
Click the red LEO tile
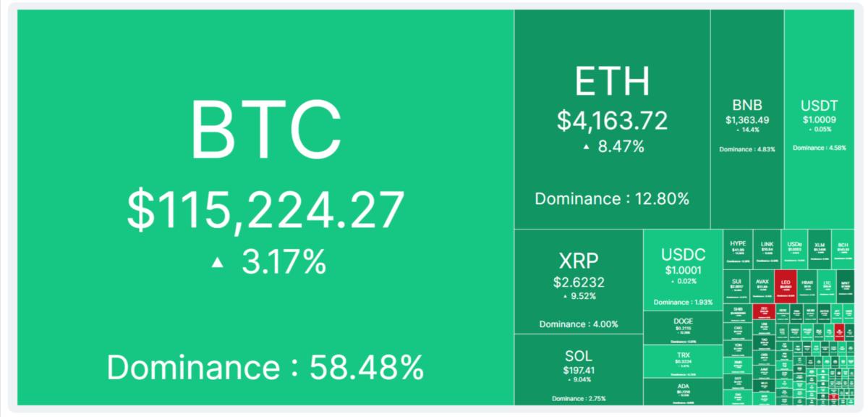coord(785,287)
